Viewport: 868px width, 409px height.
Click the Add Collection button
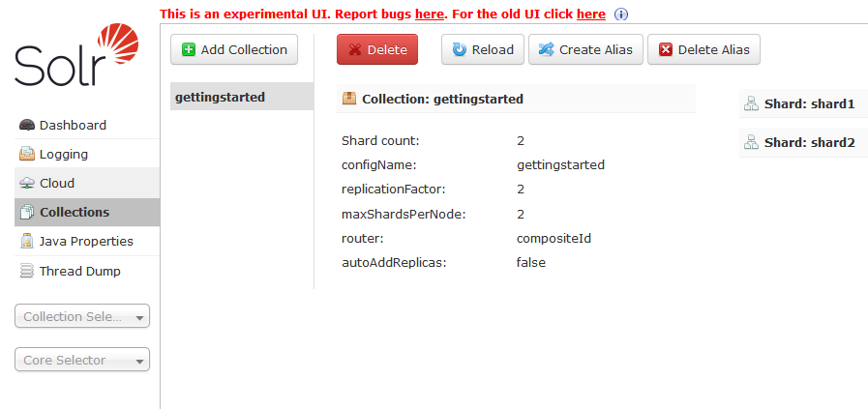point(234,50)
